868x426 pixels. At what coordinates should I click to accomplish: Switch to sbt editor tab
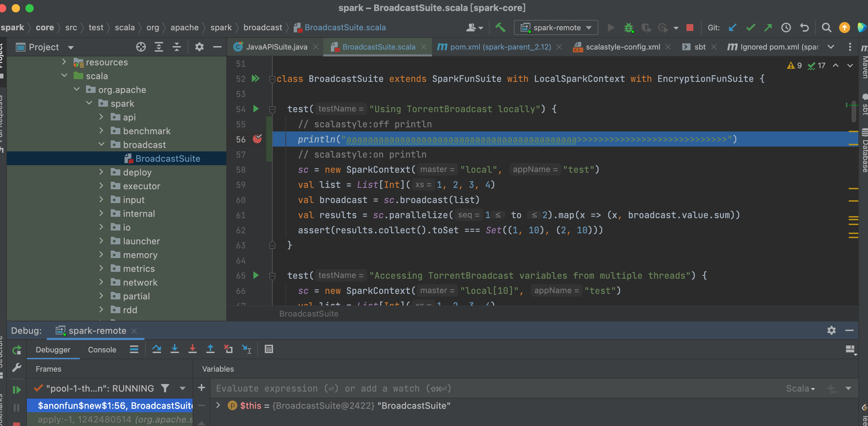coord(699,47)
